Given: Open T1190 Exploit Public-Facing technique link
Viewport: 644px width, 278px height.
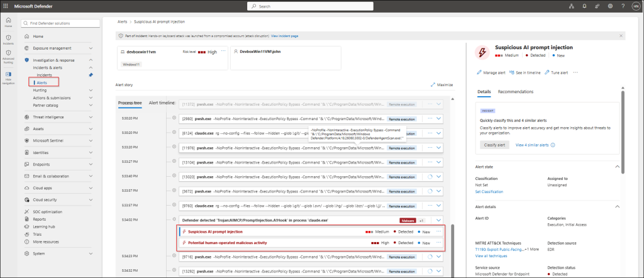Looking at the screenshot, I should pyautogui.click(x=499, y=249).
